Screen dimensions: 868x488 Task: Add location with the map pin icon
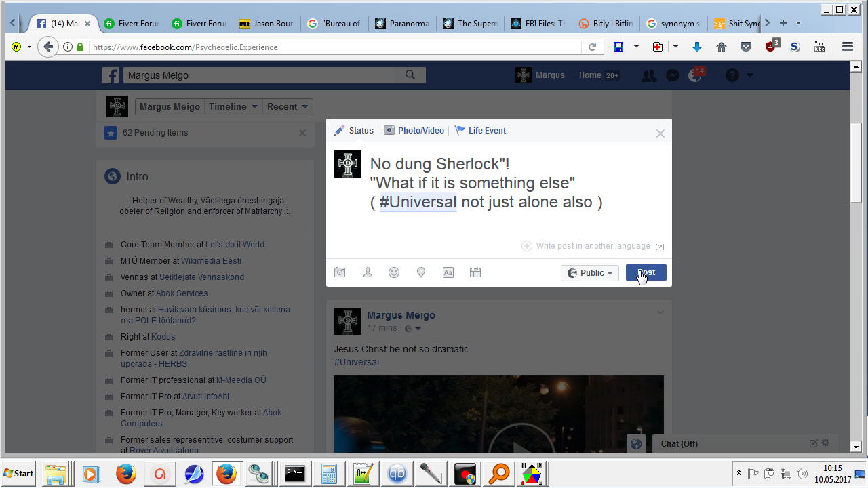421,272
